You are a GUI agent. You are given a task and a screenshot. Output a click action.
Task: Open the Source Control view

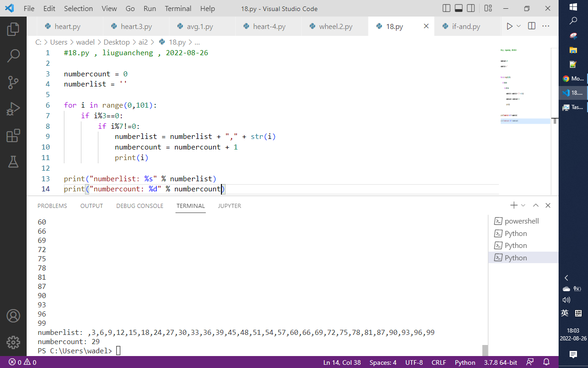point(13,82)
